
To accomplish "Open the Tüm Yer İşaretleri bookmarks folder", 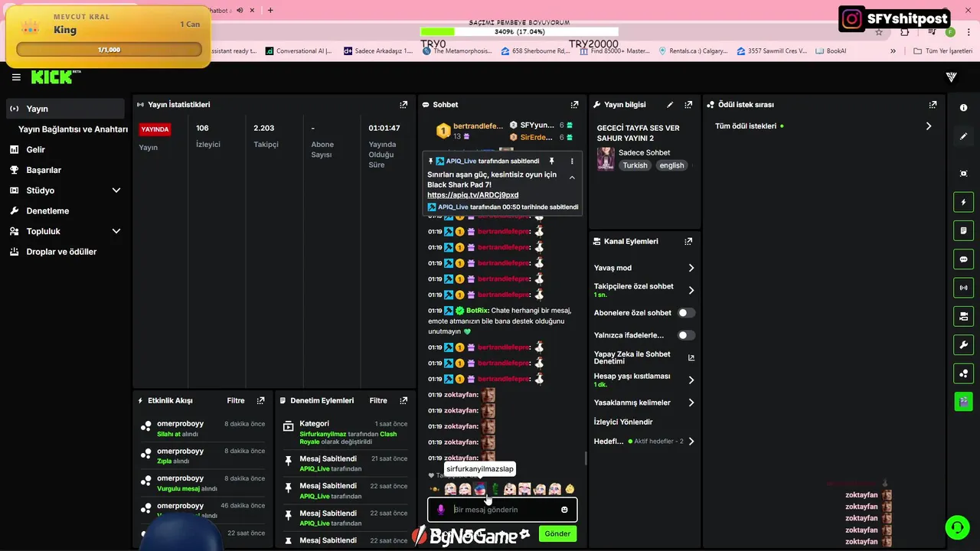I will click(x=943, y=51).
